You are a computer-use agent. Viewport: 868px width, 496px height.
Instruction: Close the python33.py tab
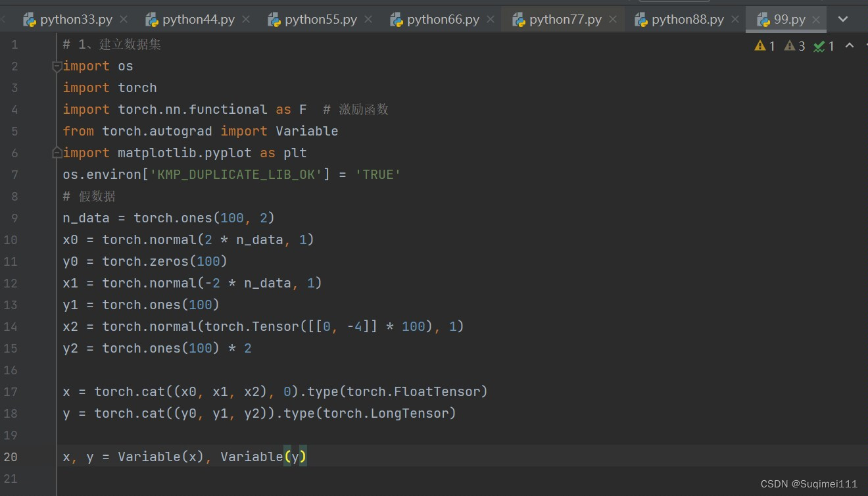click(124, 20)
